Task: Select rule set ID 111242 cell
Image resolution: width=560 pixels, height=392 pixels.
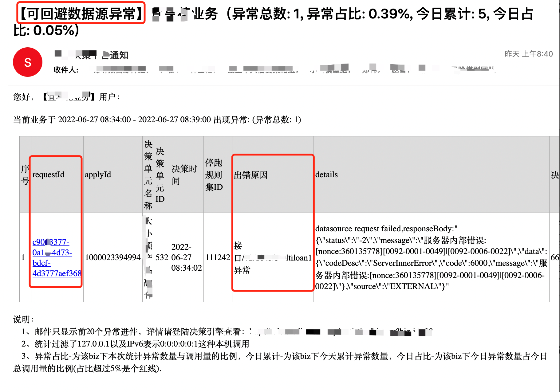Action: point(218,257)
